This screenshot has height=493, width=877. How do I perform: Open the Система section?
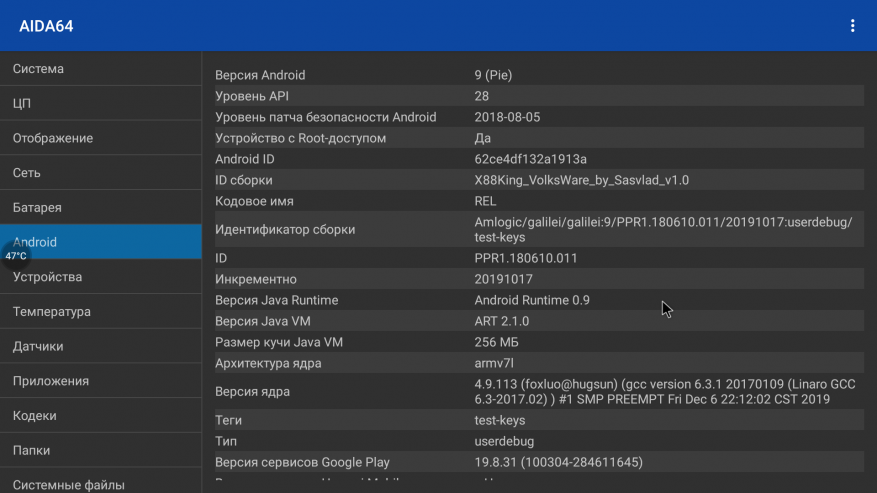click(100, 69)
